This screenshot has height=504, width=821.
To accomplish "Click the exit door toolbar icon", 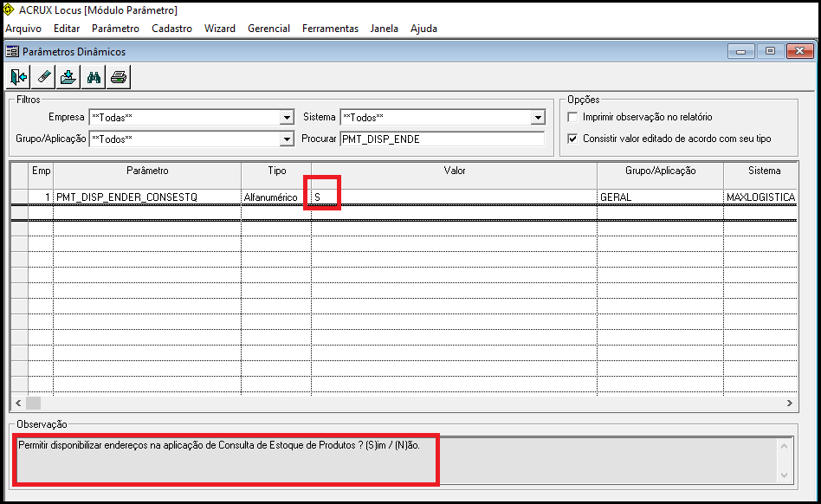I will tap(18, 77).
